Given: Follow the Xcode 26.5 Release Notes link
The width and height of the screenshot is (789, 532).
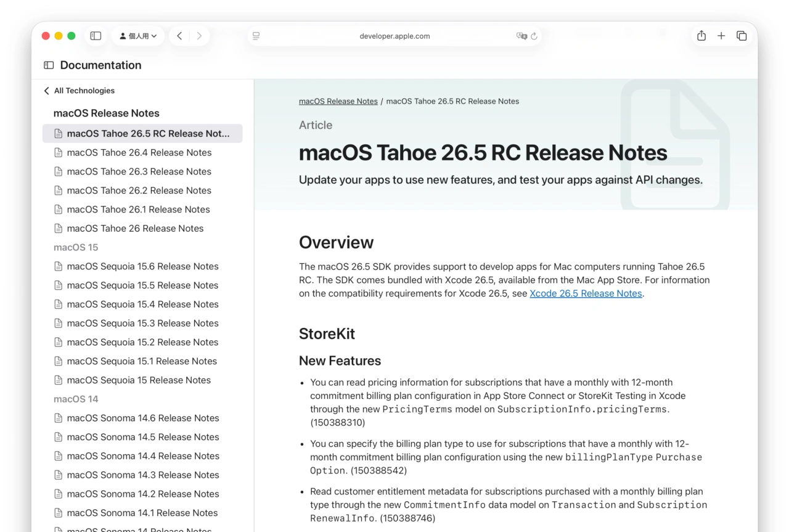Looking at the screenshot, I should point(586,293).
